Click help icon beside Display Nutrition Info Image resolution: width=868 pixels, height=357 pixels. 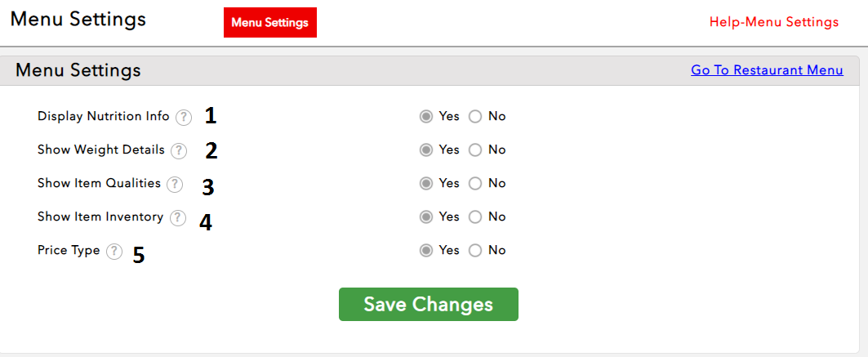(x=185, y=117)
